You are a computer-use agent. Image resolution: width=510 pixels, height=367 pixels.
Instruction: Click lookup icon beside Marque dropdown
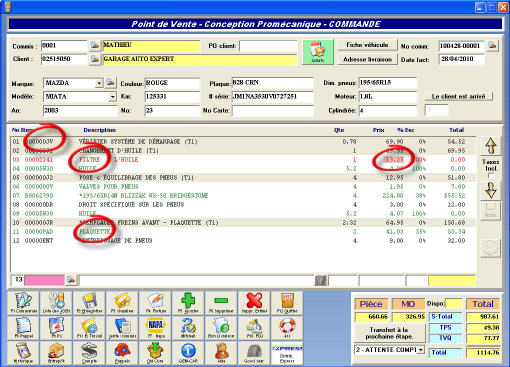110,82
